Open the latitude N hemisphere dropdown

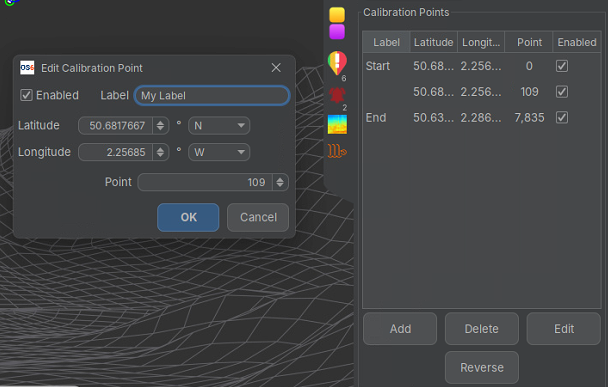coord(219,126)
